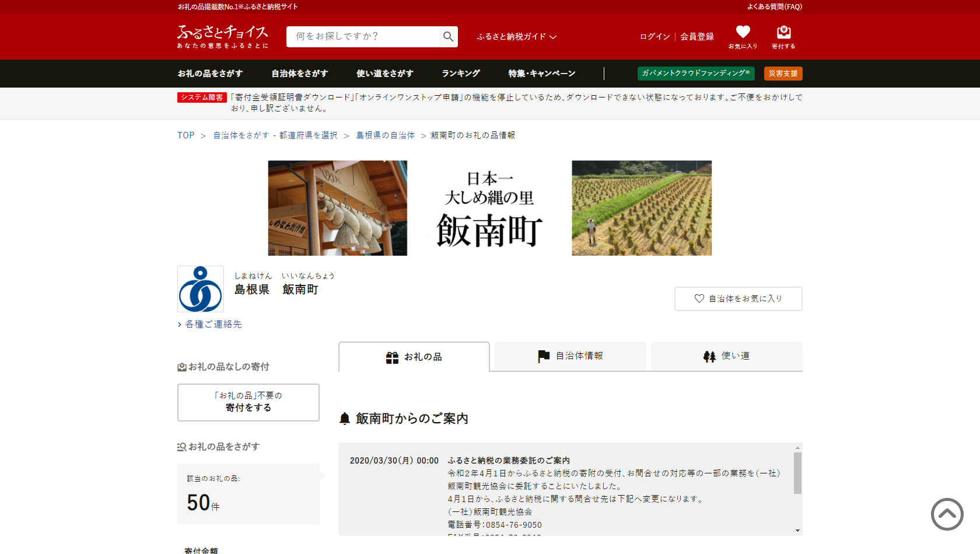Click 自治体をお気に入り button

(x=738, y=298)
